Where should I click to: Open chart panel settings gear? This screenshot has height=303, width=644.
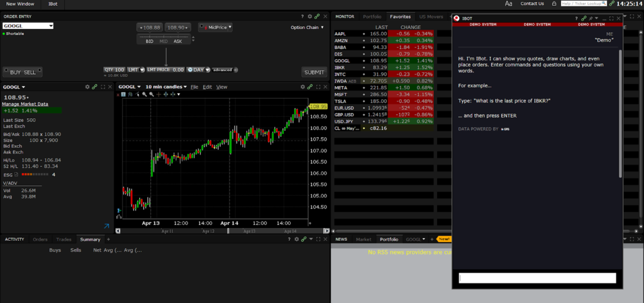point(303,87)
